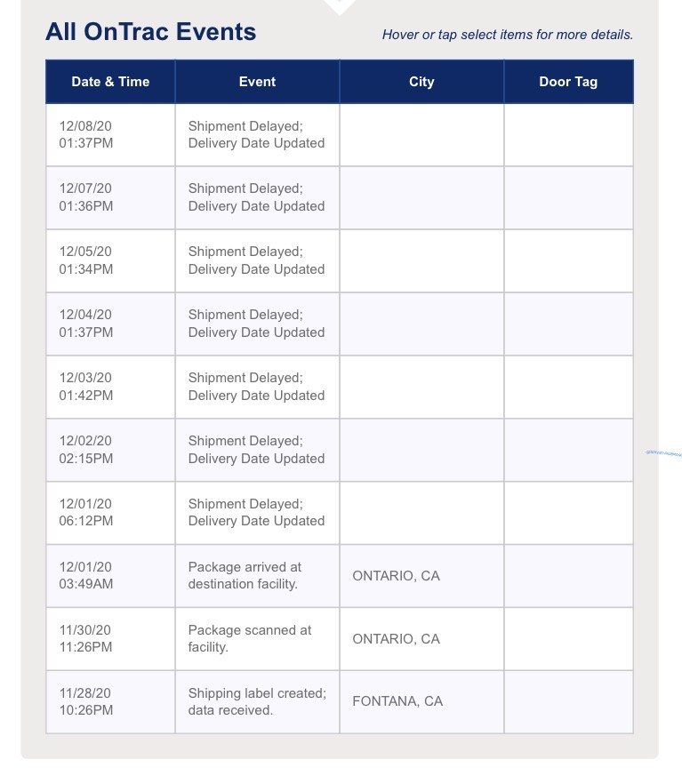The width and height of the screenshot is (682, 784).
Task: Click the 'All OnTrac Events' heading
Action: pyautogui.click(x=151, y=33)
